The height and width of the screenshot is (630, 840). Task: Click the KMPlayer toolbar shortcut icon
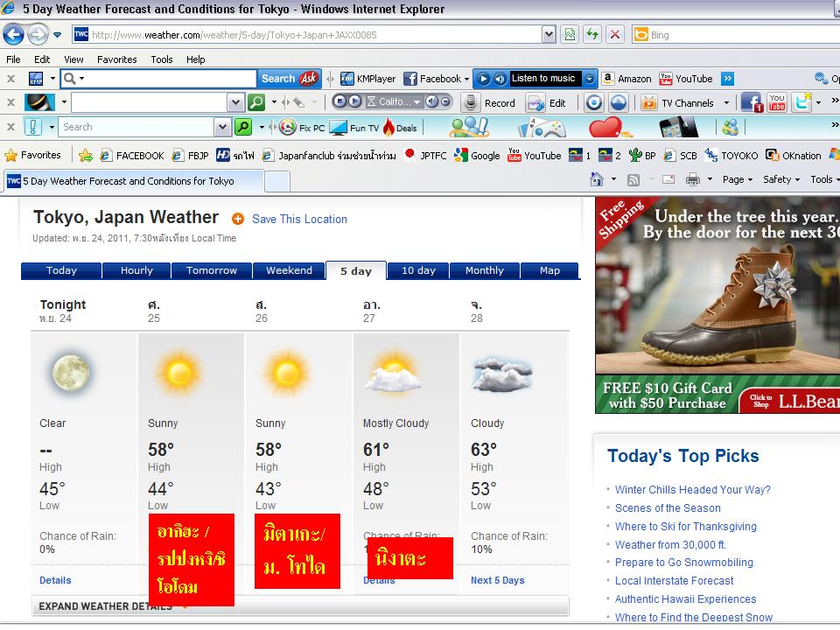[347, 79]
